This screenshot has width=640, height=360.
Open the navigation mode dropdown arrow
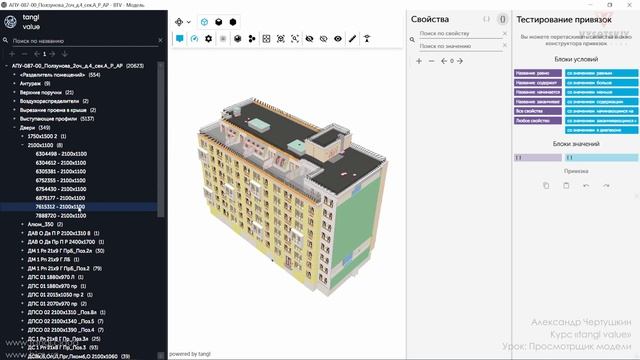[x=189, y=22]
